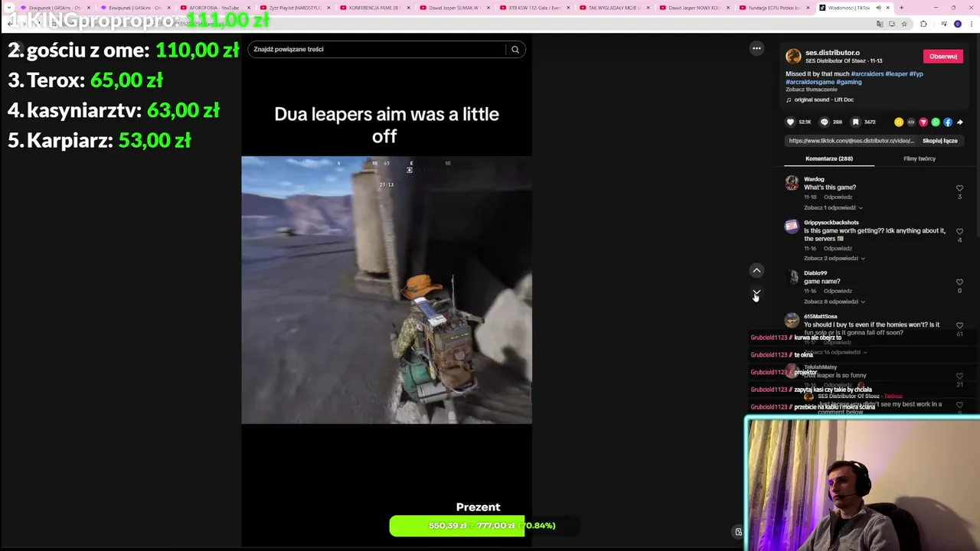Click the Prezent donation progress bar
Viewport: 980px width, 551px height.
click(483, 526)
